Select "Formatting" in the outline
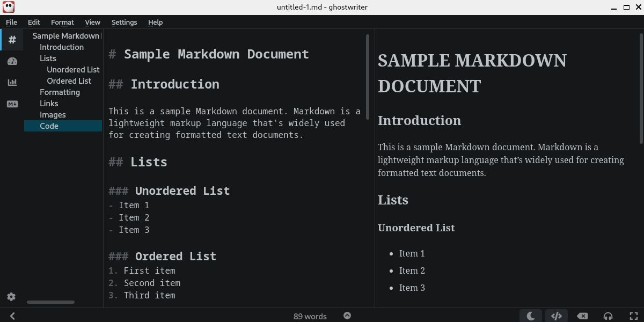The height and width of the screenshot is (322, 644). (60, 92)
